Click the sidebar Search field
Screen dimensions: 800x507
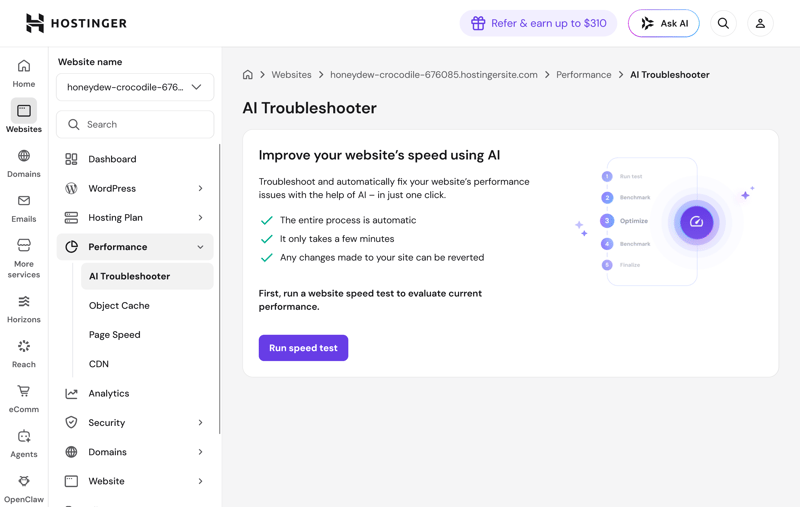point(135,124)
